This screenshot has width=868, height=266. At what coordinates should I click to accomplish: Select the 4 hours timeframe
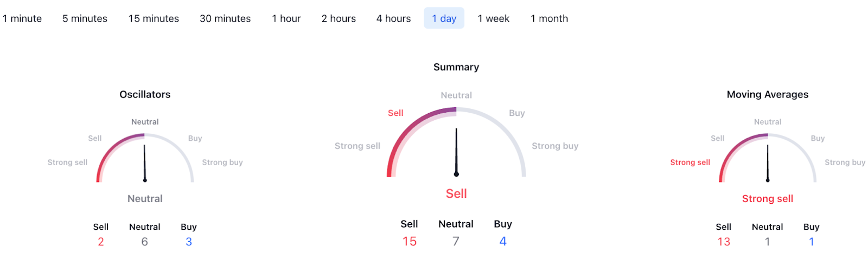(x=394, y=18)
